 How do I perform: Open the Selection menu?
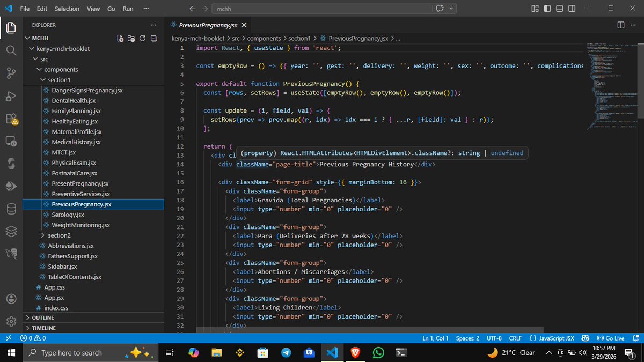click(67, 9)
